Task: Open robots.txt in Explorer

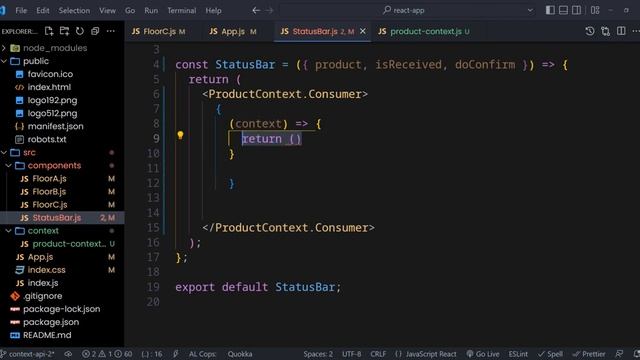Action: point(47,139)
